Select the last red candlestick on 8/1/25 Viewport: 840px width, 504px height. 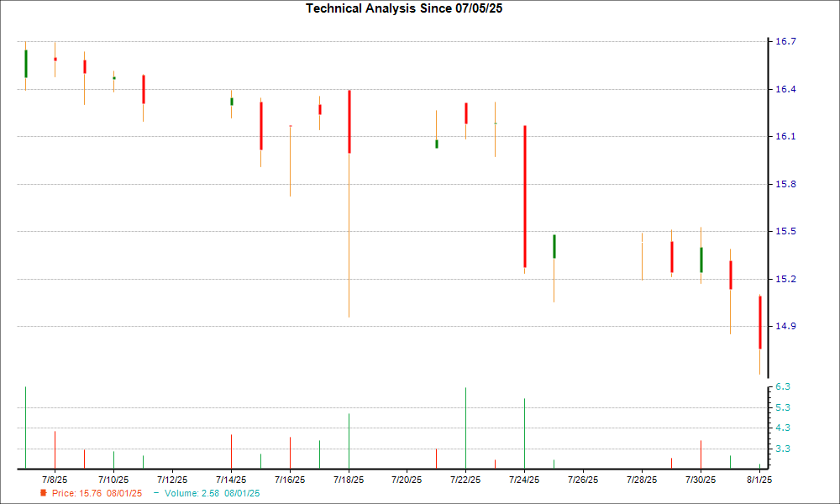click(x=759, y=323)
